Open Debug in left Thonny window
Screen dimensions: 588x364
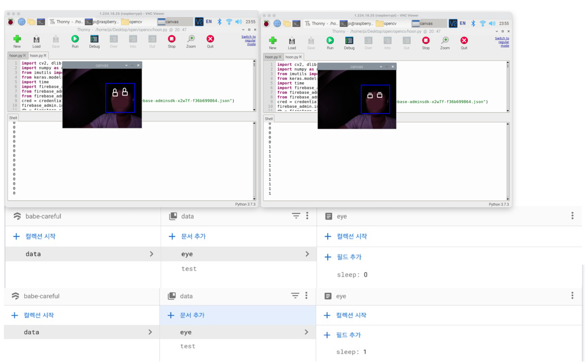94,42
